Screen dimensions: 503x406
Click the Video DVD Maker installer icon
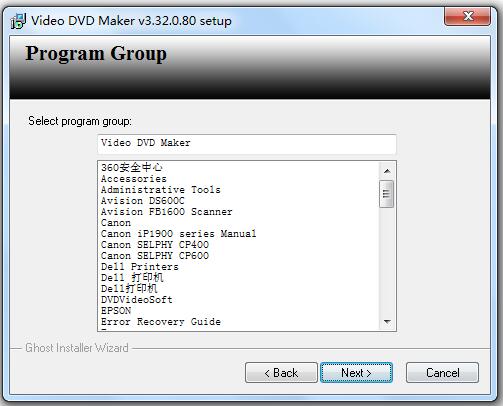[x=18, y=21]
